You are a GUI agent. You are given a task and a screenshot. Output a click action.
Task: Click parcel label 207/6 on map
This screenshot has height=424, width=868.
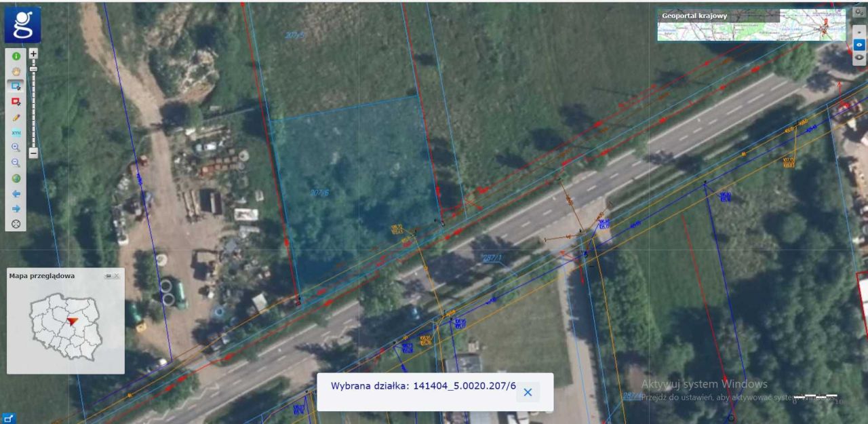(320, 193)
